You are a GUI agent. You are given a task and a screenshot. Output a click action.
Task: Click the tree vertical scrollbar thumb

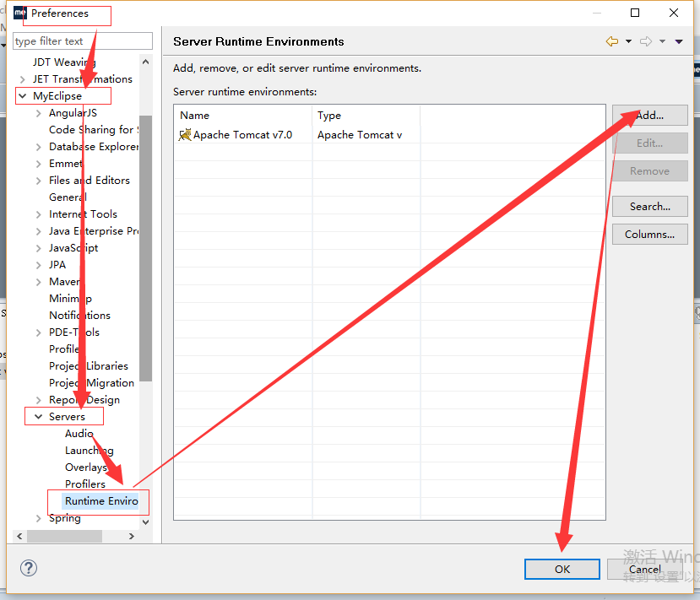145,248
